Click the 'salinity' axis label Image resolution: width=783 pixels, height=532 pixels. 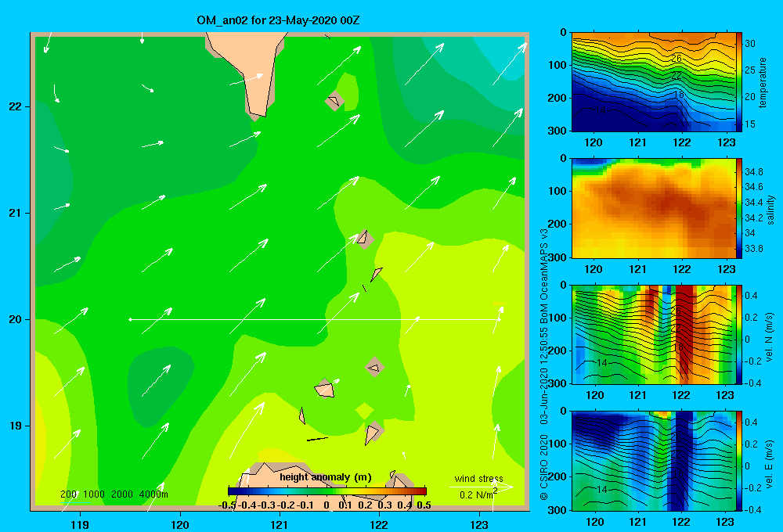pos(770,210)
